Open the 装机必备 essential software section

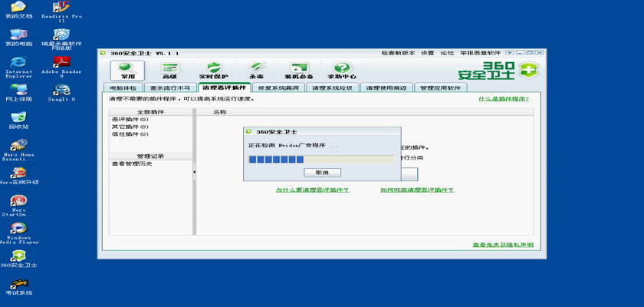(300, 71)
